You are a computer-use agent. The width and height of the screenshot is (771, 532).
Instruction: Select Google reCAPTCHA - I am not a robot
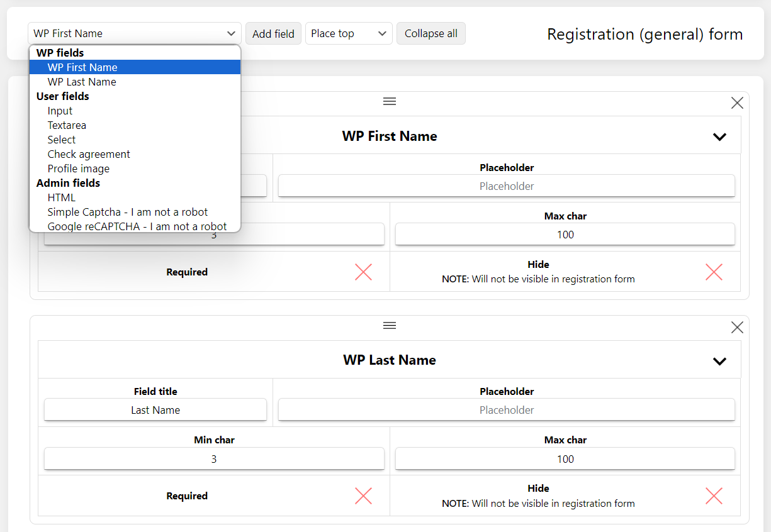click(x=135, y=226)
